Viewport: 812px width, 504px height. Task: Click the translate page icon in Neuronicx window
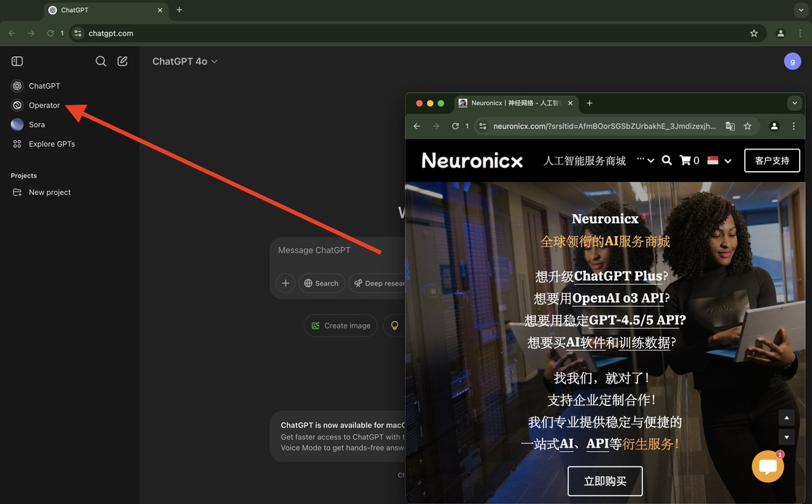730,126
